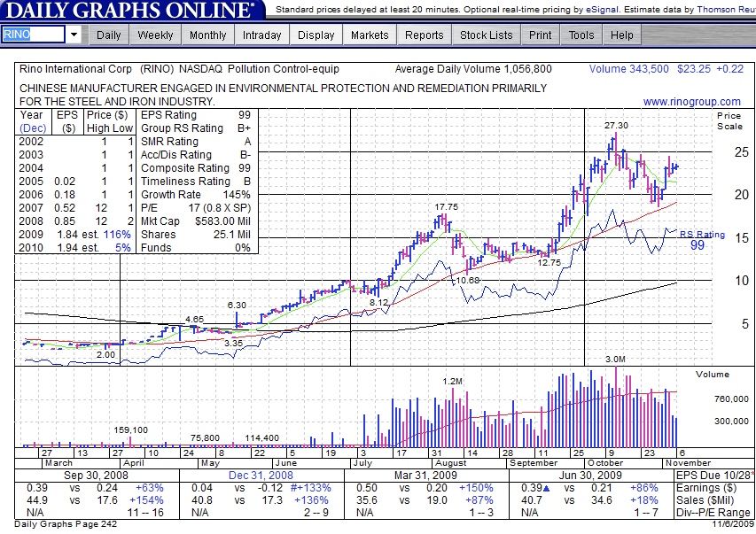
Task: Click the 3.0M volume peak label
Action: point(616,360)
